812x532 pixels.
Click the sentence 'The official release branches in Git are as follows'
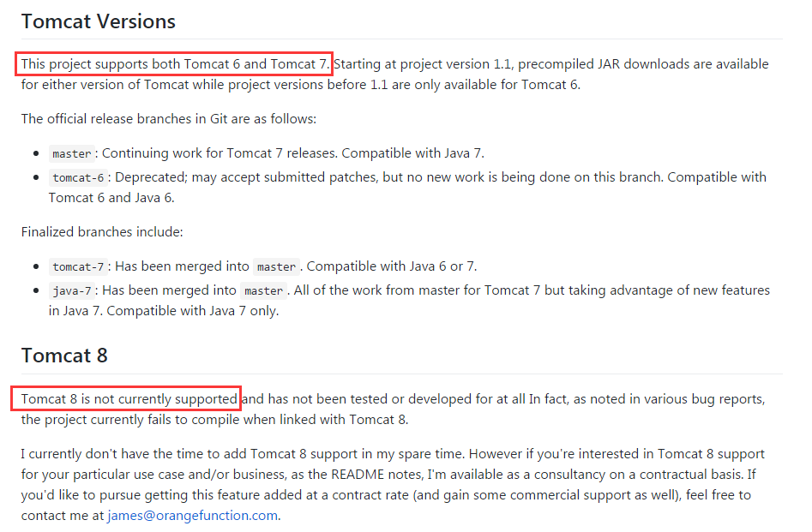coord(169,119)
